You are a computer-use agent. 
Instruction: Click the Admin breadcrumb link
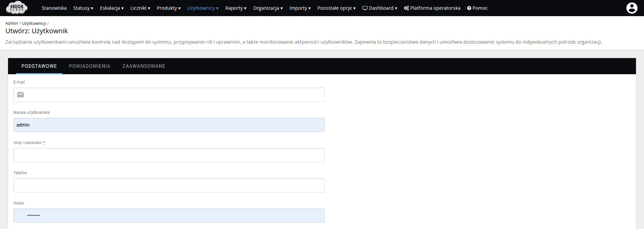click(x=11, y=23)
